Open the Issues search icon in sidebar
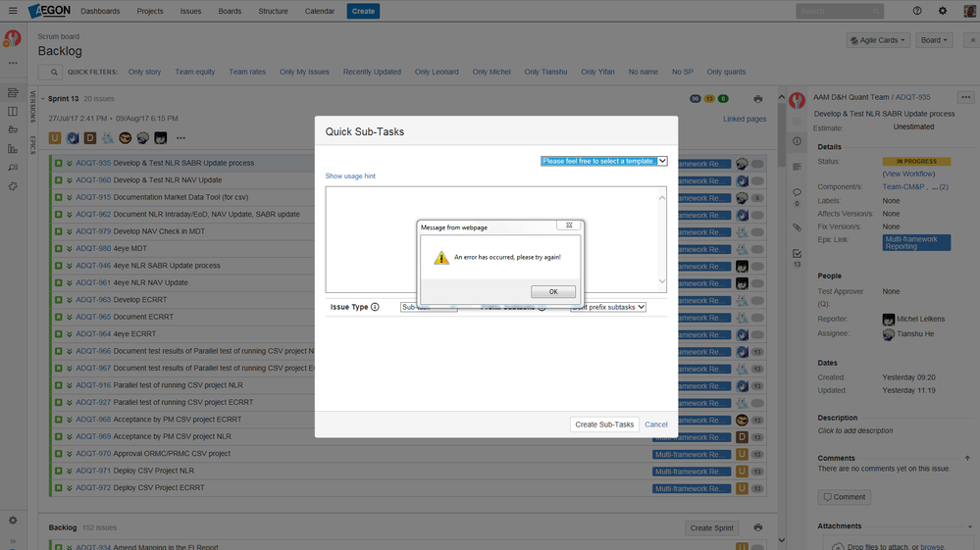 coord(13,168)
